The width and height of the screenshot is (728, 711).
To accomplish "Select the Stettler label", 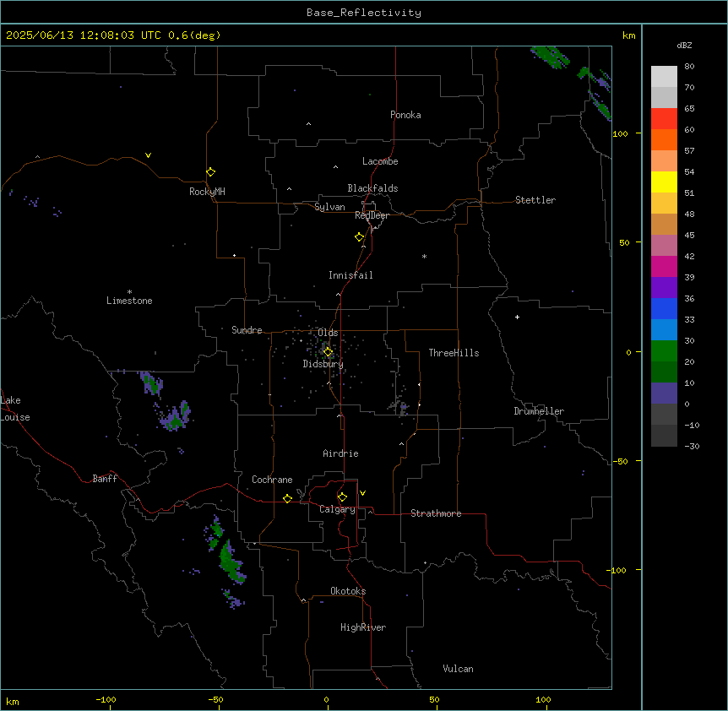I will (535, 200).
